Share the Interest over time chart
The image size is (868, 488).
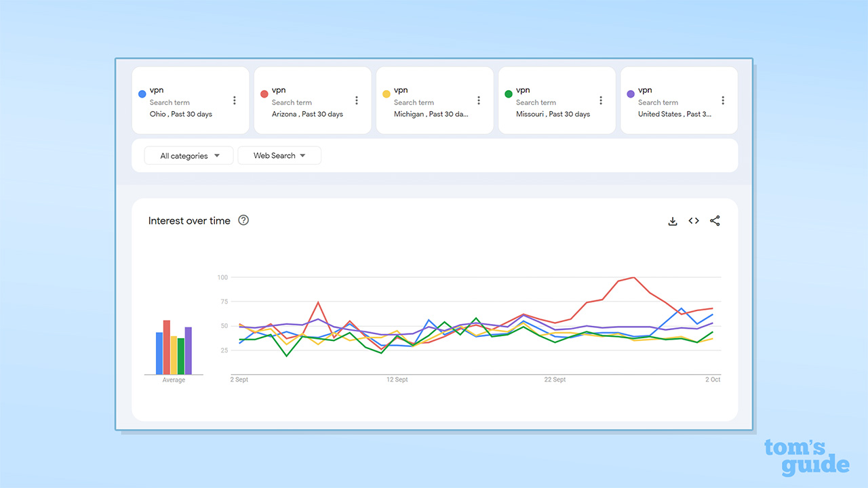tap(715, 221)
